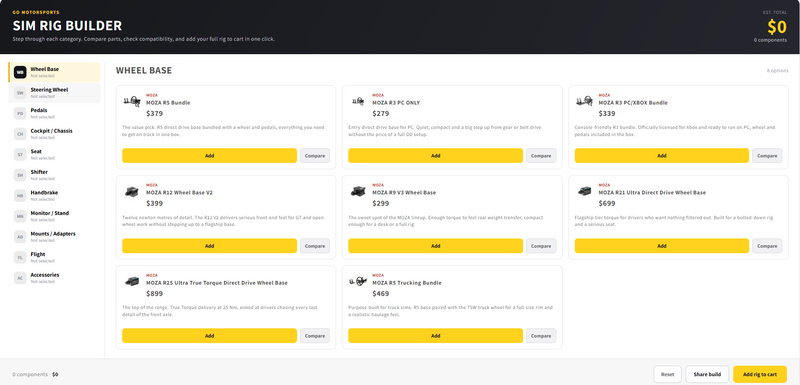Go to the Mounts / Adapters category
The width and height of the screenshot is (800, 385).
click(55, 237)
